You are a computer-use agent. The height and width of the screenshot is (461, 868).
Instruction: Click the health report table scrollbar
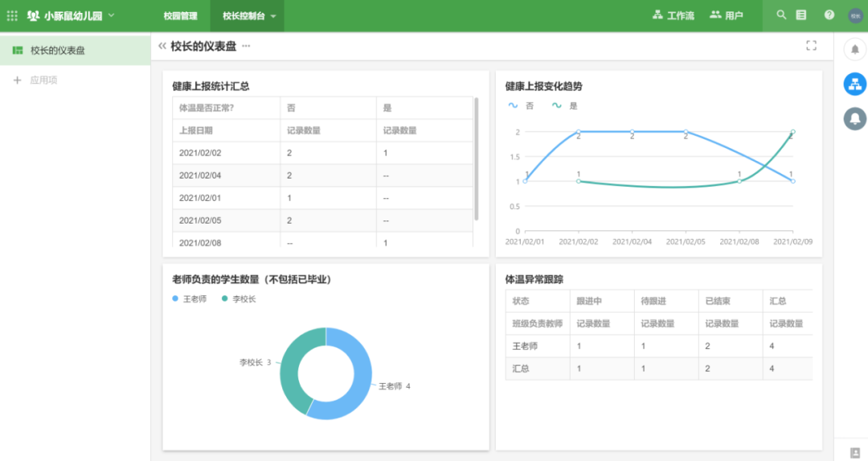coord(476,159)
